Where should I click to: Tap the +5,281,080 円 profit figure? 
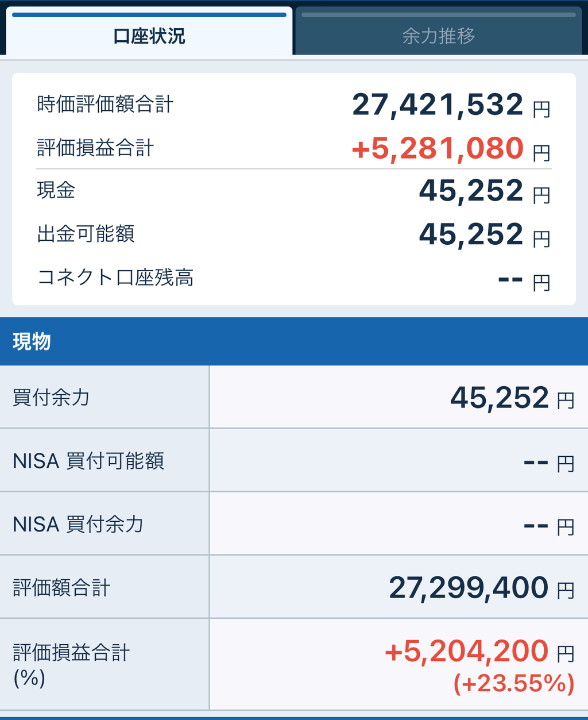[x=450, y=149]
